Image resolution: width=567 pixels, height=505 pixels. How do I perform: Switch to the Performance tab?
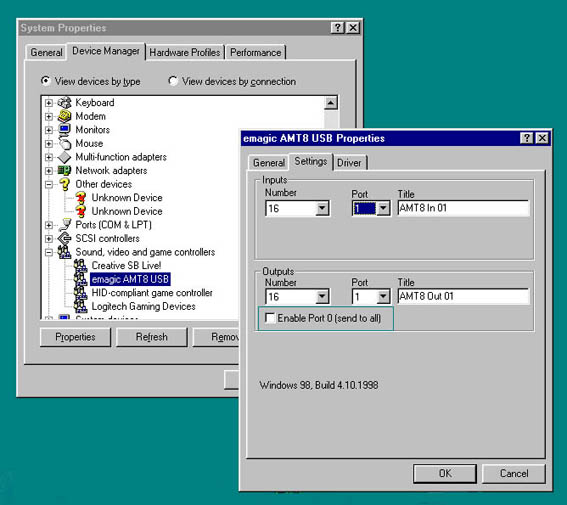256,53
